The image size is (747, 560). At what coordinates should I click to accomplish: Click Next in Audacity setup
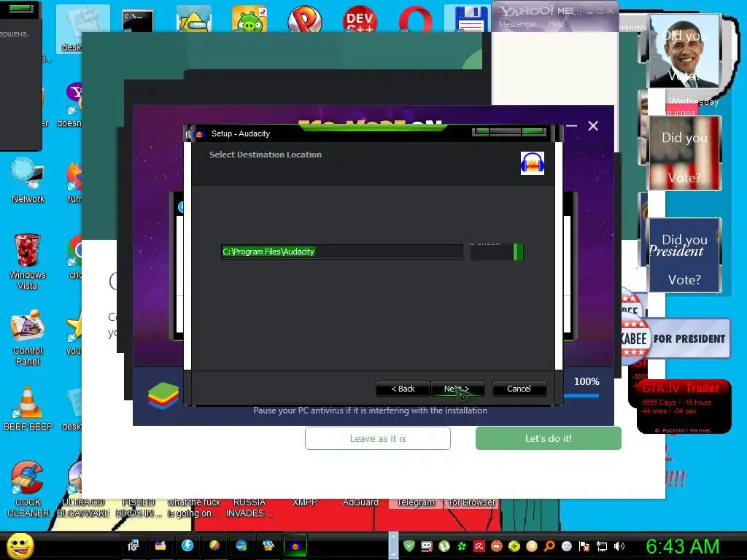point(457,389)
